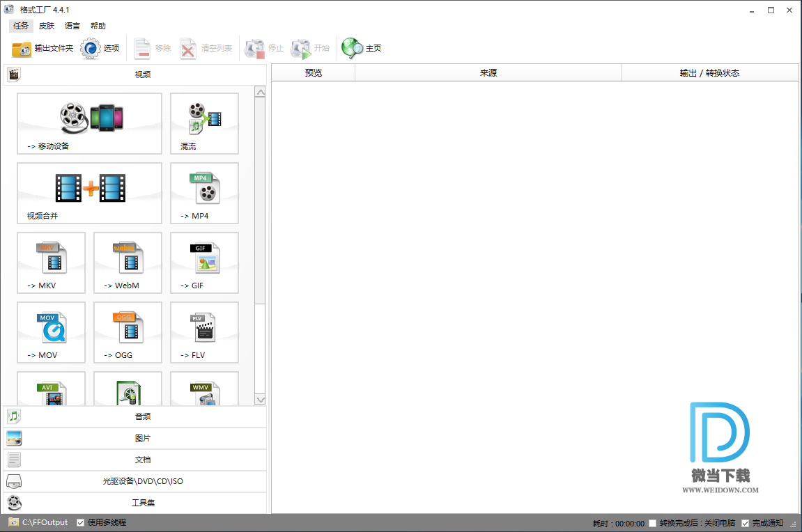
Task: Choose convert to OGG
Action: [128, 332]
